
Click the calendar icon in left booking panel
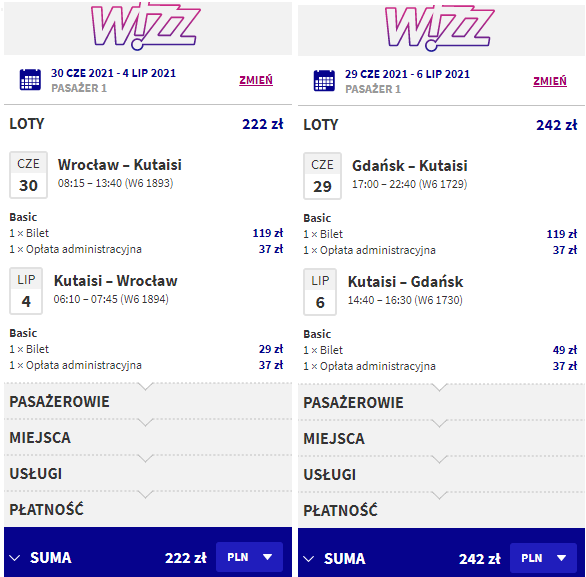click(x=30, y=80)
